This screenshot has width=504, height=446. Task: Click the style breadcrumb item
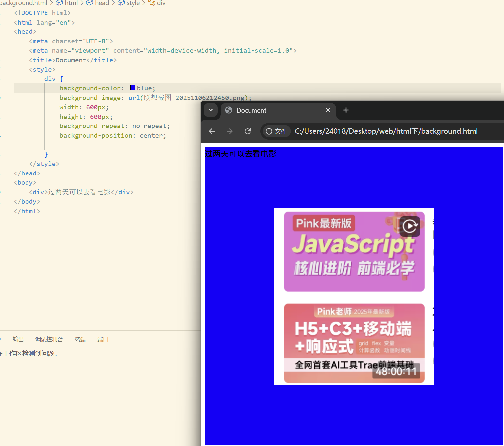point(129,3)
